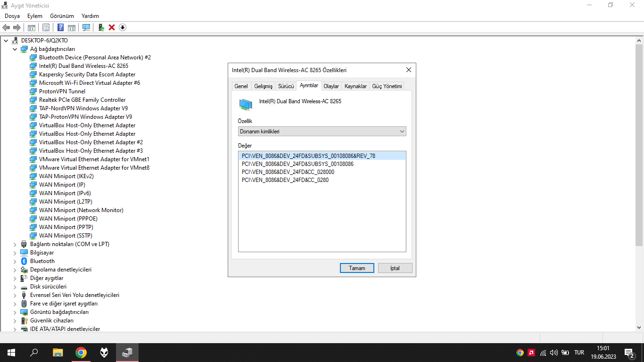Expand the Diğer aygıtlar category

15,278
